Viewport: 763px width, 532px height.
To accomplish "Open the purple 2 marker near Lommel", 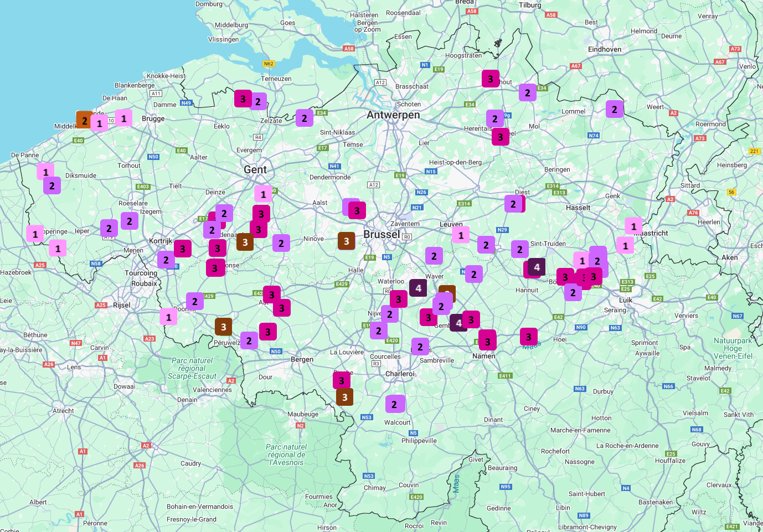I will (614, 110).
